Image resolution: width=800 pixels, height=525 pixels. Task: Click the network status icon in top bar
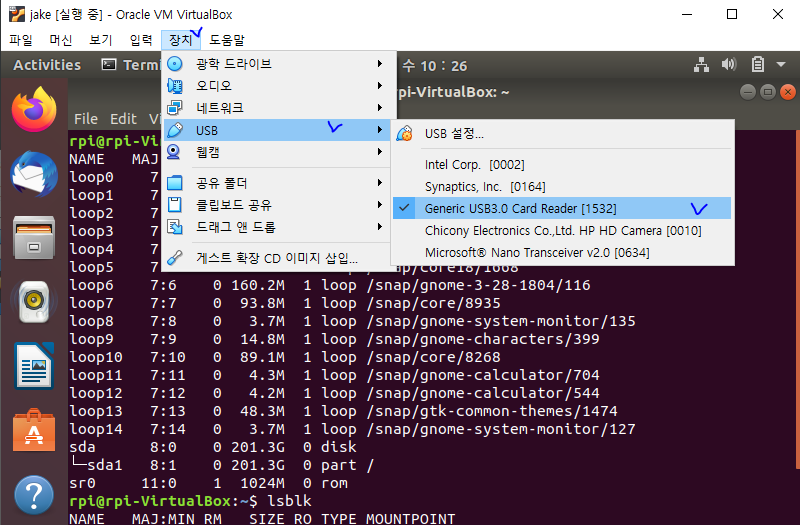tap(702, 65)
